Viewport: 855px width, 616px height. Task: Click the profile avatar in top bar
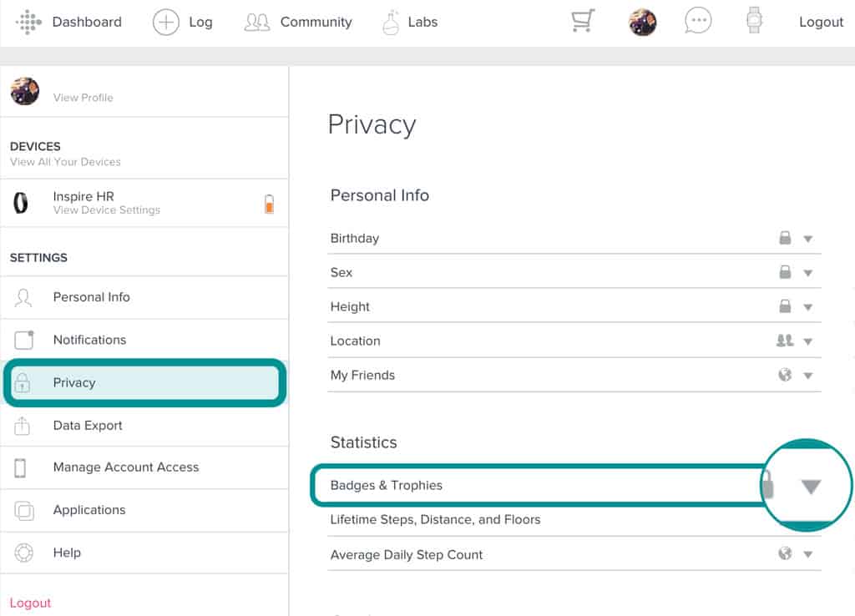coord(642,23)
